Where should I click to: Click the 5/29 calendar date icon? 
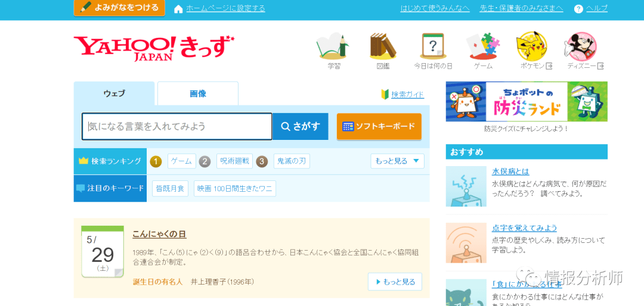[103, 251]
